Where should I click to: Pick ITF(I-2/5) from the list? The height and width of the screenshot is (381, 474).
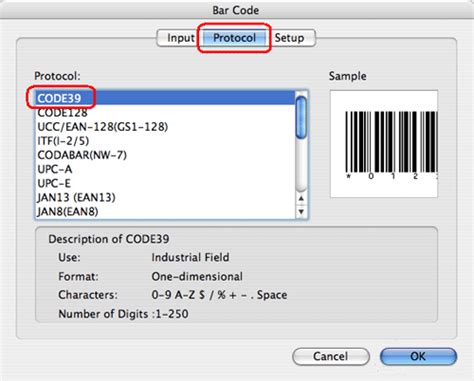tap(165, 141)
